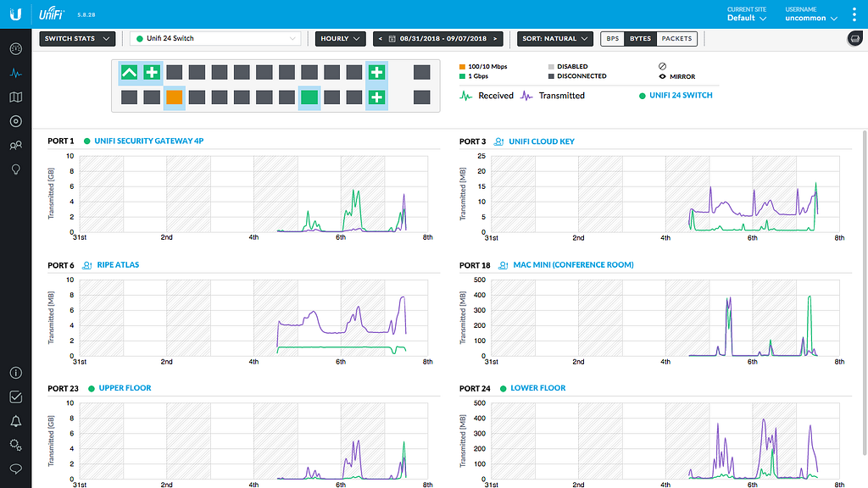This screenshot has height=488, width=868.
Task: Click the '5.8.28' version text
Action: [x=86, y=15]
